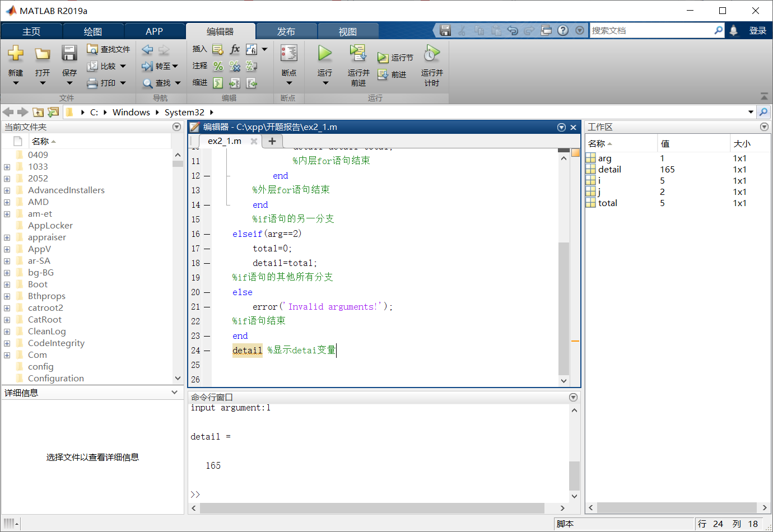Toggle breakpoint on editor line 21
Viewport: 773px width, 532px height.
click(207, 307)
